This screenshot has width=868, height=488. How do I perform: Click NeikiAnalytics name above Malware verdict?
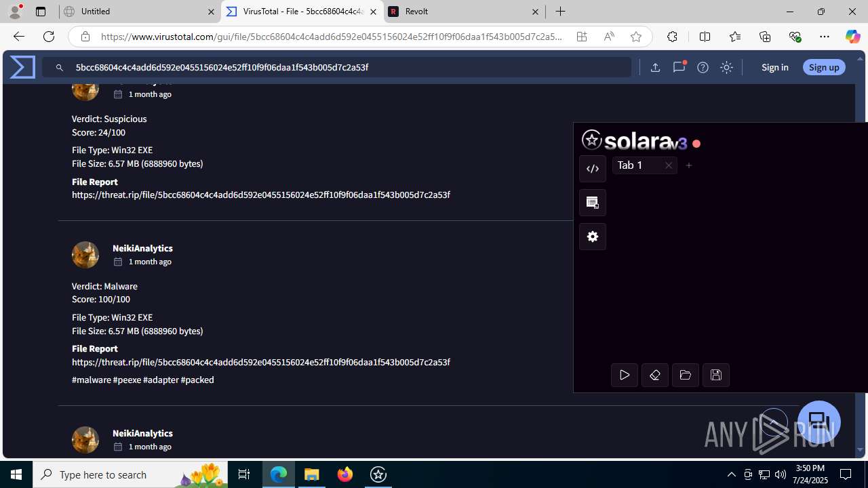point(142,248)
